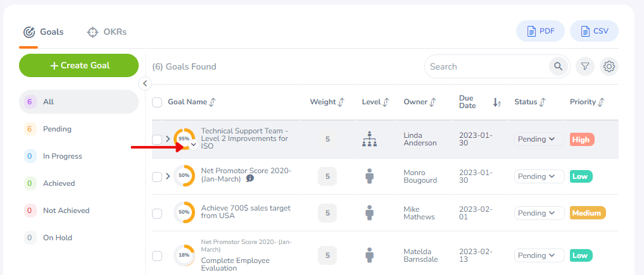Select the Achieved filter
644x275 pixels.
pos(79,183)
